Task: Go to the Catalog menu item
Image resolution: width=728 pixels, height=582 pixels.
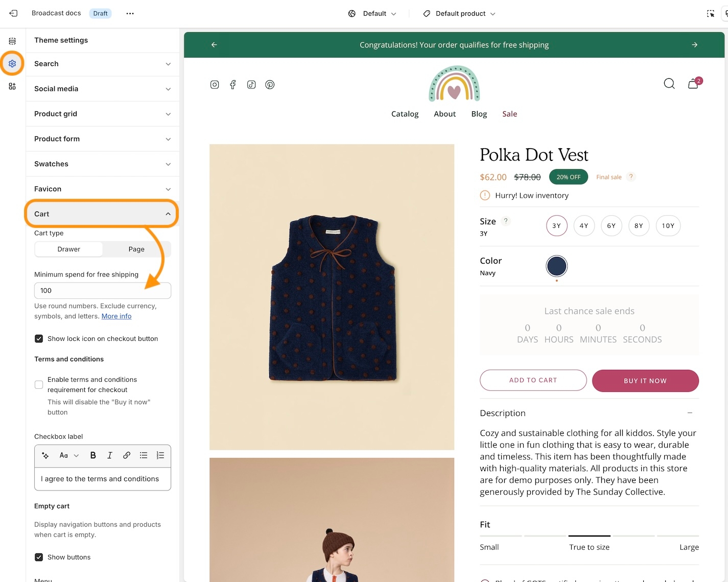Action: point(405,114)
